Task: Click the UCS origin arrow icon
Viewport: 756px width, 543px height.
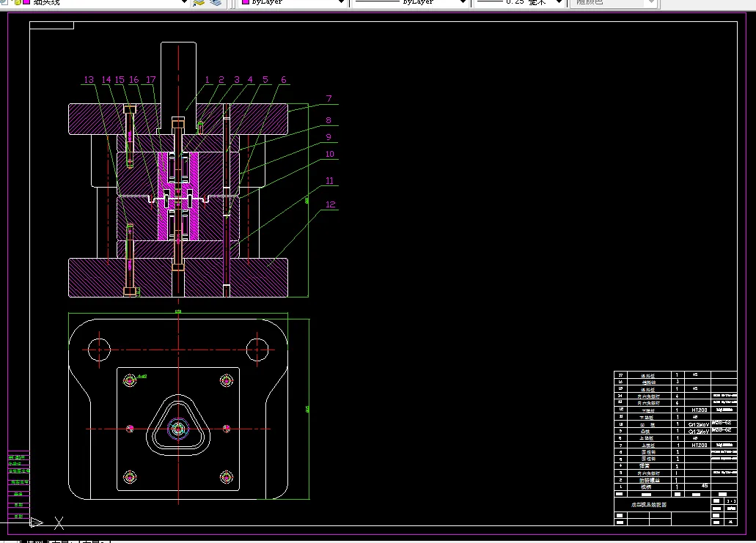Action: click(x=37, y=522)
